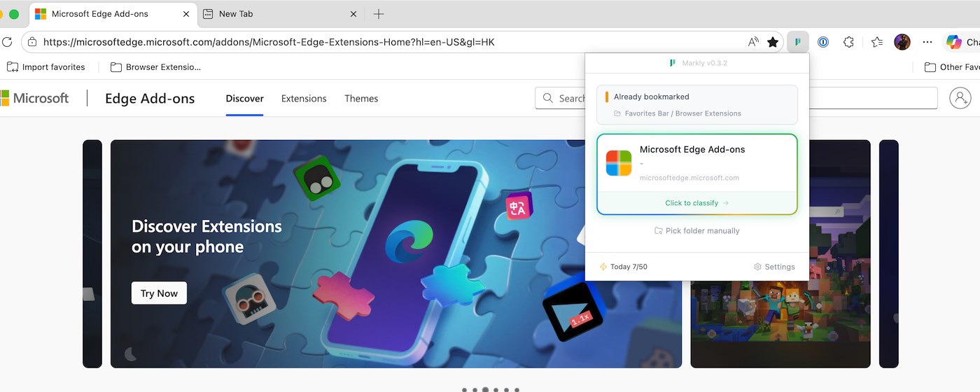The image size is (980, 392).
Task: Click the Microsoft Edge Add-ons card icon
Action: 619,163
